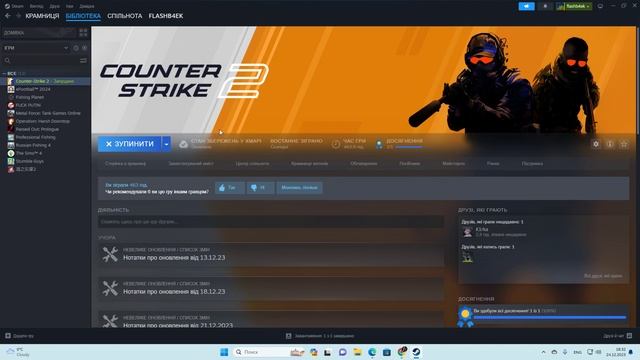The image size is (640, 360).
Task: Click the achievements progress bar
Action: point(550,317)
